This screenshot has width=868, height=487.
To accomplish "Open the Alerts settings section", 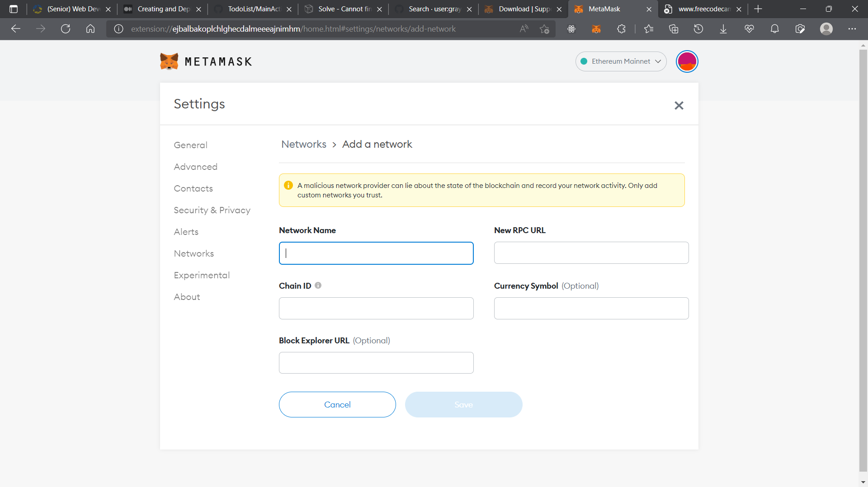I will pos(186,232).
